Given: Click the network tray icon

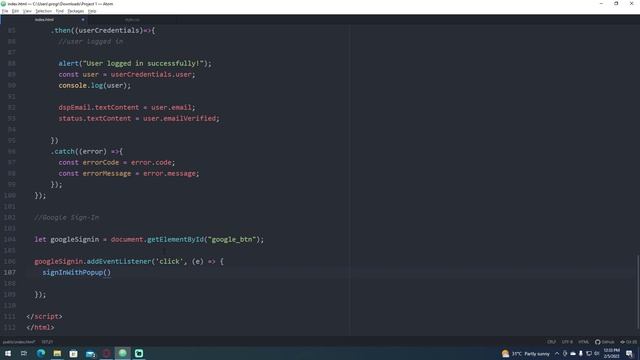Looking at the screenshot, I should [589, 353].
